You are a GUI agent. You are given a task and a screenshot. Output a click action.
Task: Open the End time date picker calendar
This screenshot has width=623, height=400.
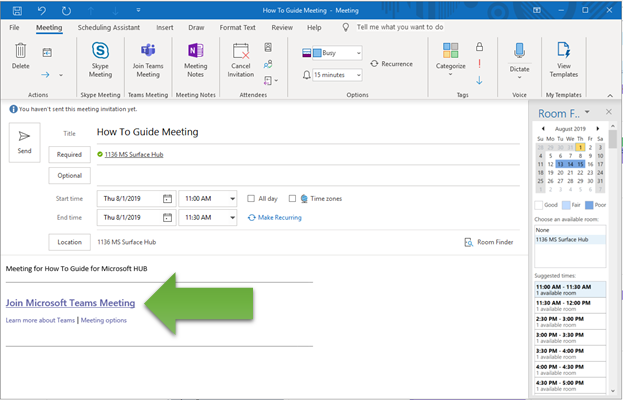coord(167,217)
